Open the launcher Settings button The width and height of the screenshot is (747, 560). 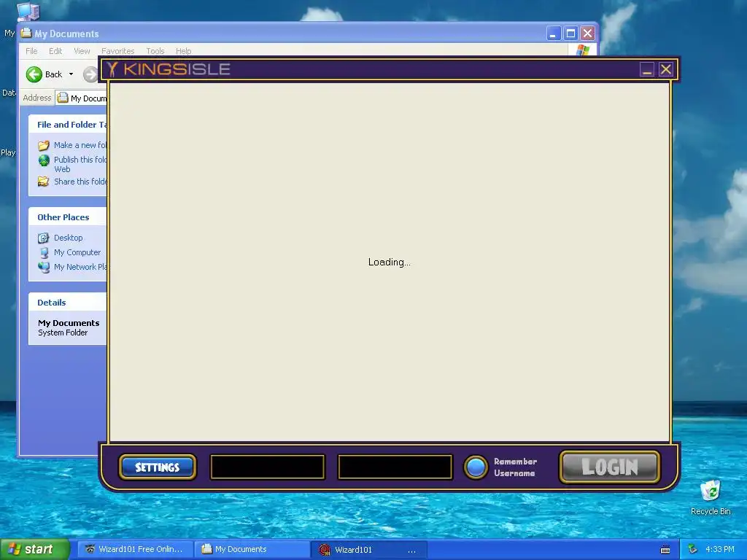pos(158,467)
